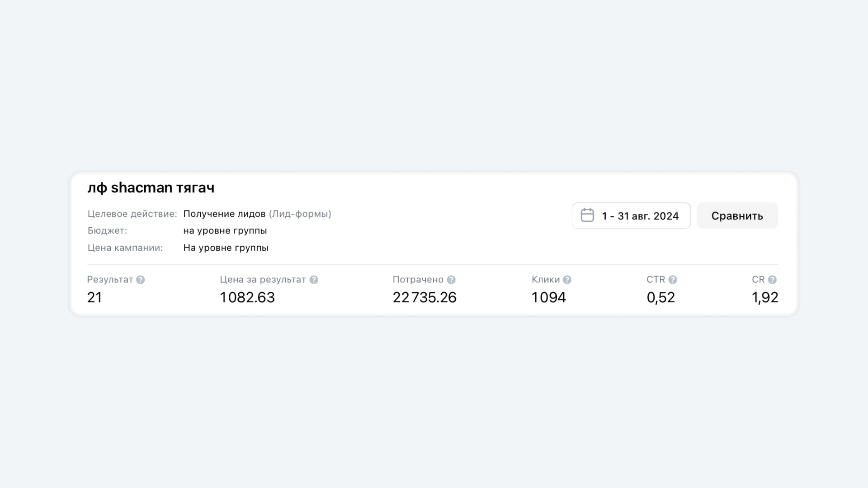Click the Клики metric label
The image size is (868, 488).
(x=546, y=280)
